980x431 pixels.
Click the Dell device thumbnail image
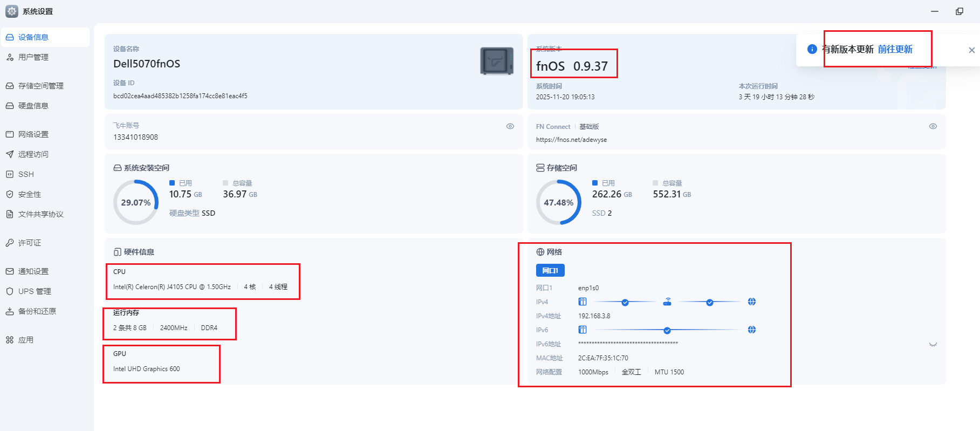(x=497, y=61)
